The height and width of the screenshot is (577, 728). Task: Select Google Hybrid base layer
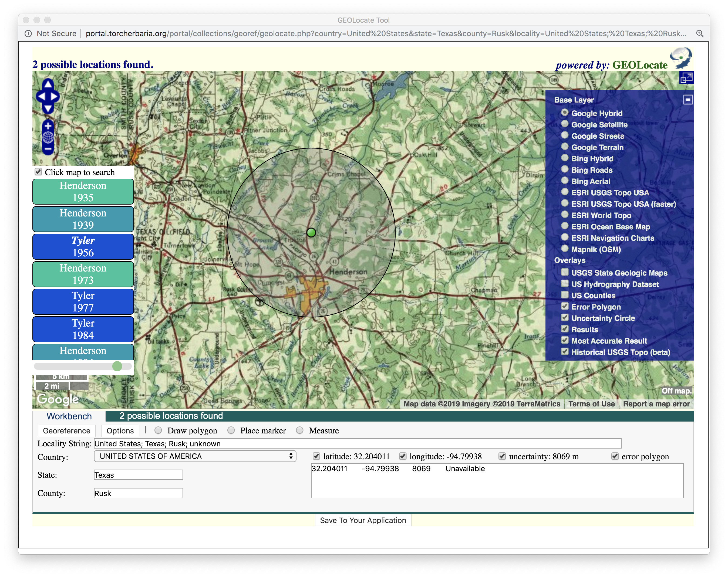click(565, 112)
